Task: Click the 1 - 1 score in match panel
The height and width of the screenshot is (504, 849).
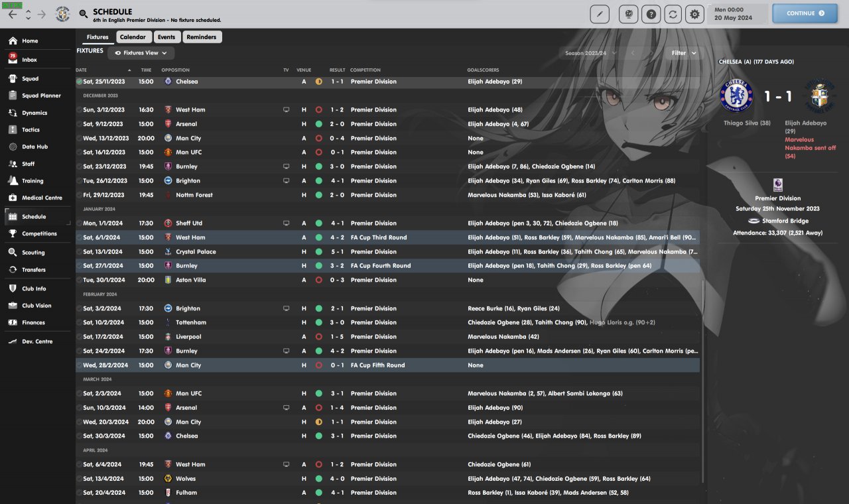Action: coord(778,97)
